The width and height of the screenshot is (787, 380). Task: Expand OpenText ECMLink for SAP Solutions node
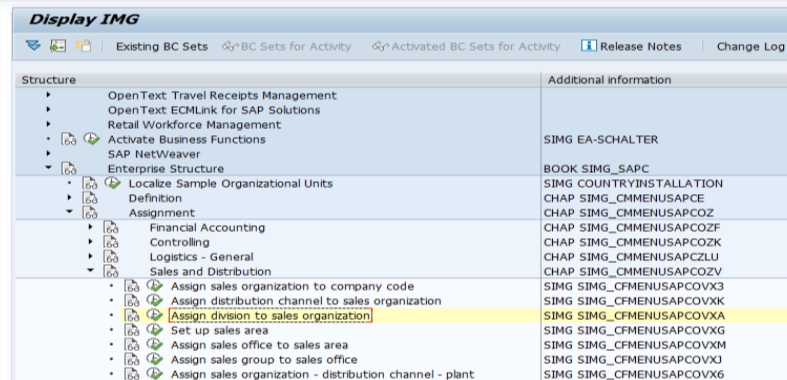click(48, 109)
